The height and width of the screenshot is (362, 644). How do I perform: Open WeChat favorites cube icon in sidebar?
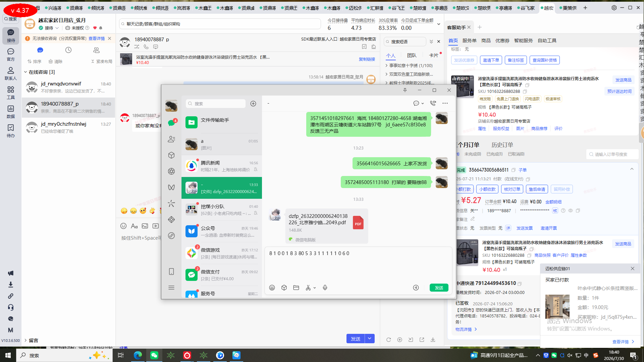pos(171,155)
